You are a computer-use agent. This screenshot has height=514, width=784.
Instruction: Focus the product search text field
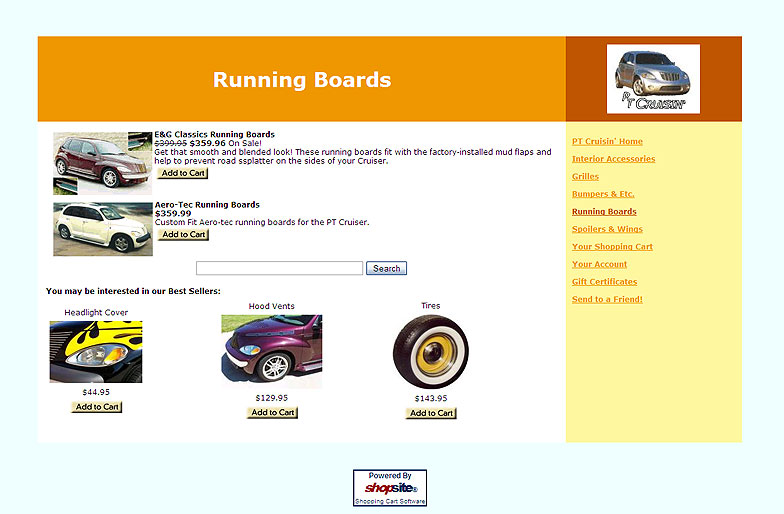pos(279,268)
